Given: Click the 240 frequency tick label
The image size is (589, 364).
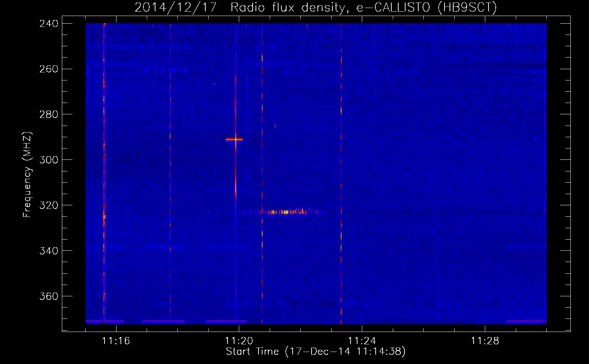Looking at the screenshot, I should [x=49, y=24].
